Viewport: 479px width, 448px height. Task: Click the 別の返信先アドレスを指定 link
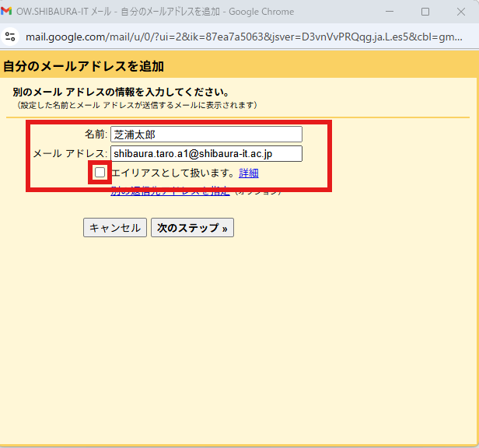[170, 191]
